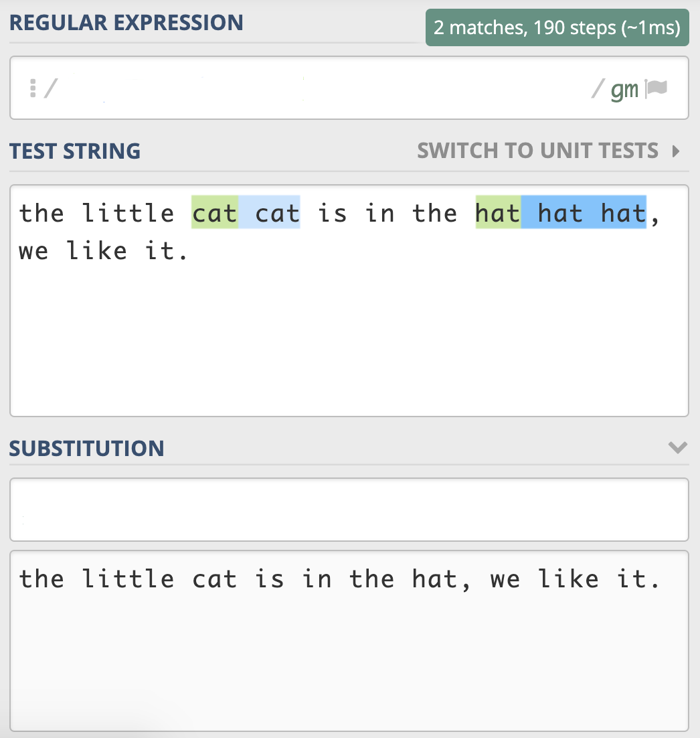Screen dimensions: 700x738
Task: Focus the regular expression input field
Action: click(x=315, y=88)
